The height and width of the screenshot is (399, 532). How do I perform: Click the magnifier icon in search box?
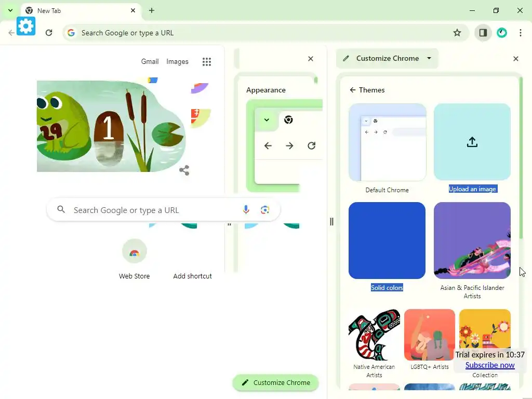pyautogui.click(x=61, y=209)
